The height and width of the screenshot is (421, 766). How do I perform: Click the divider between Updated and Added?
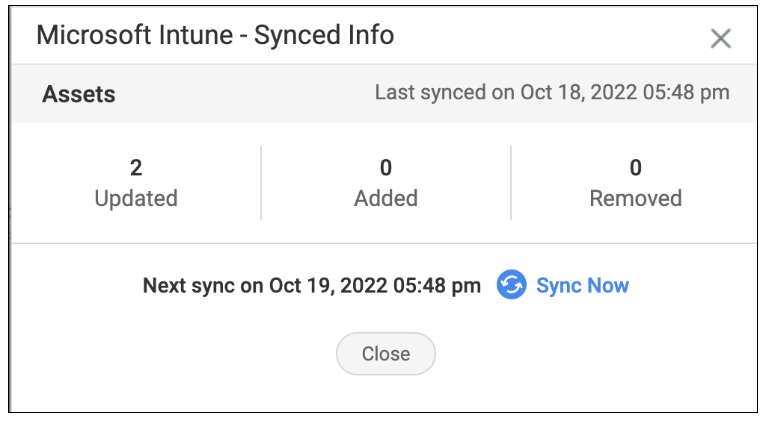[261, 183]
